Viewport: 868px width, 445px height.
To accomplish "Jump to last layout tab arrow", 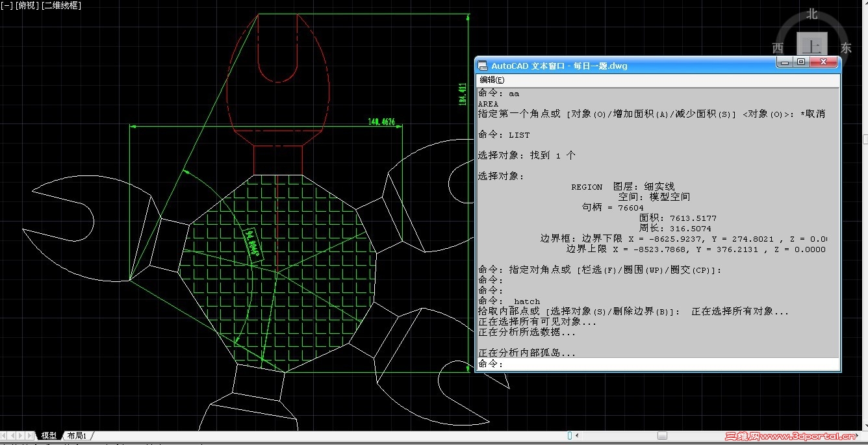I will [x=31, y=435].
